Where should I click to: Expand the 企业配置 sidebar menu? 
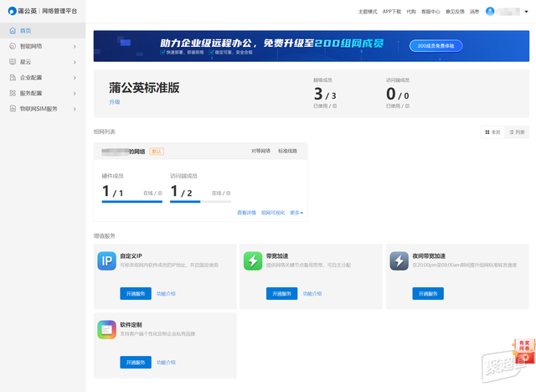(x=43, y=78)
